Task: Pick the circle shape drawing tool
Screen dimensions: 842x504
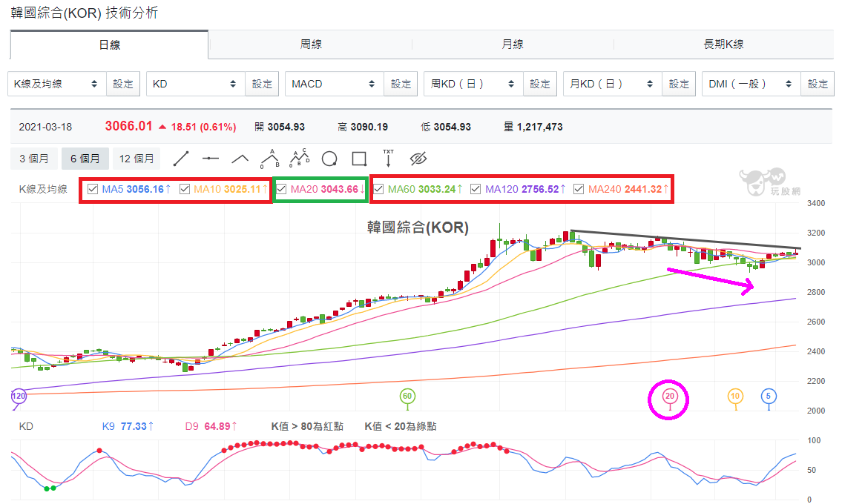Action: pyautogui.click(x=329, y=159)
